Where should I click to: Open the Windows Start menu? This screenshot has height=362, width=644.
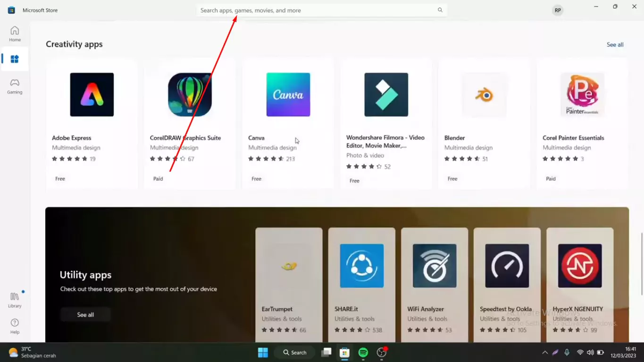coord(263,352)
